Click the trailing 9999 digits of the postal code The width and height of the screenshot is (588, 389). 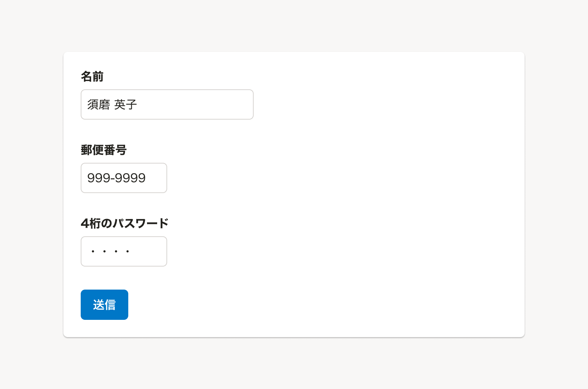[x=130, y=178]
